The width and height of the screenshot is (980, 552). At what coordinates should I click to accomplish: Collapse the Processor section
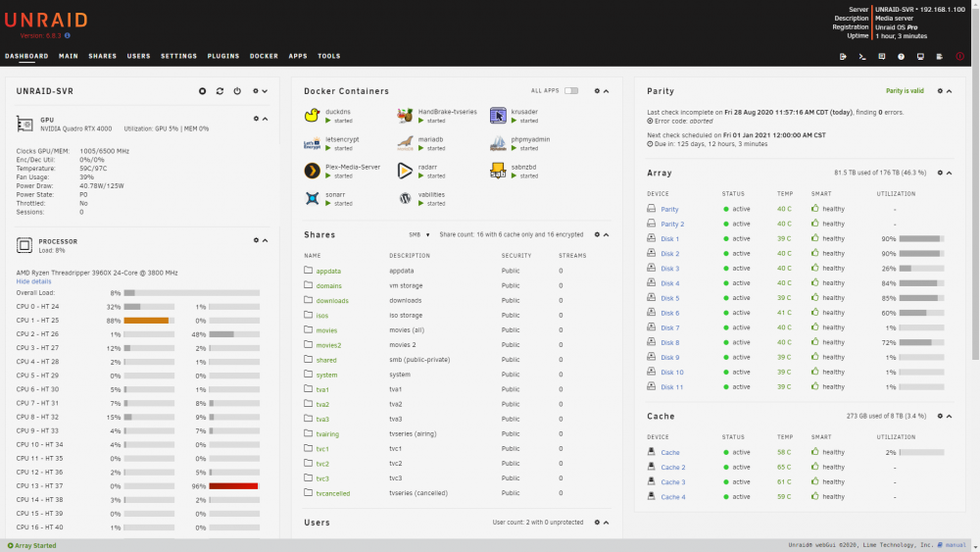click(x=265, y=240)
